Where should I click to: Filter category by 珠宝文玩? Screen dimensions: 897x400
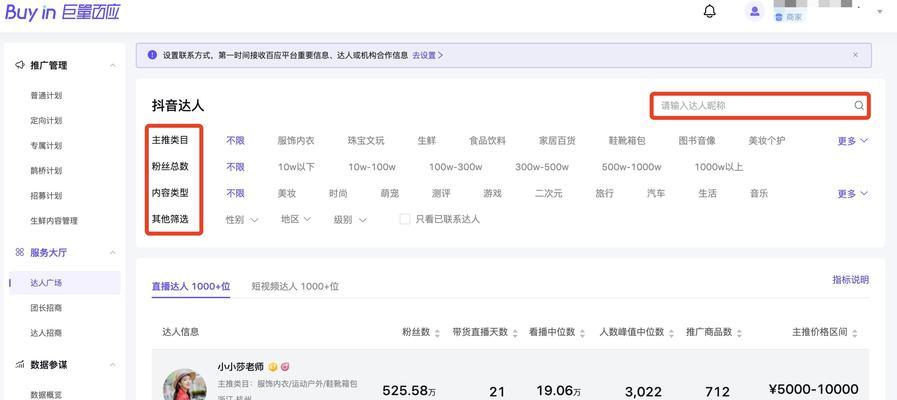(x=366, y=140)
